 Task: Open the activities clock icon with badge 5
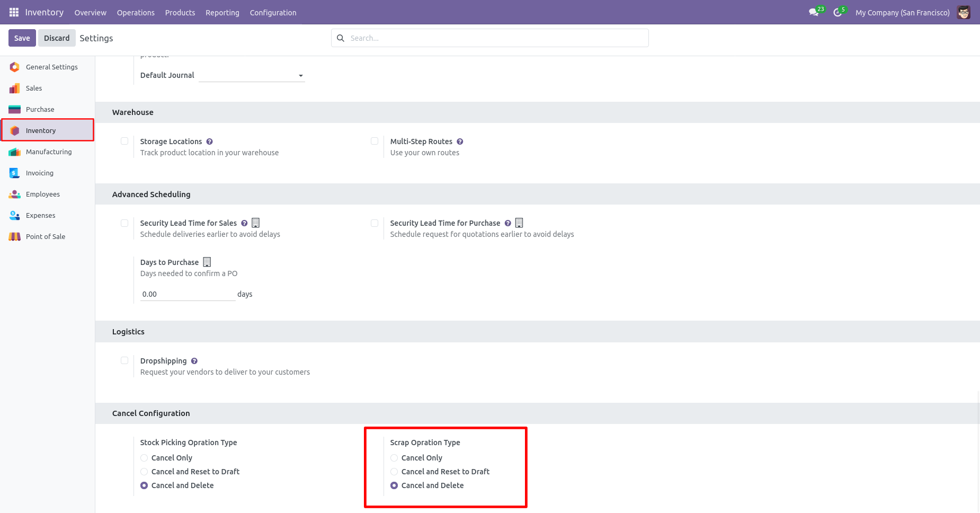tap(840, 12)
